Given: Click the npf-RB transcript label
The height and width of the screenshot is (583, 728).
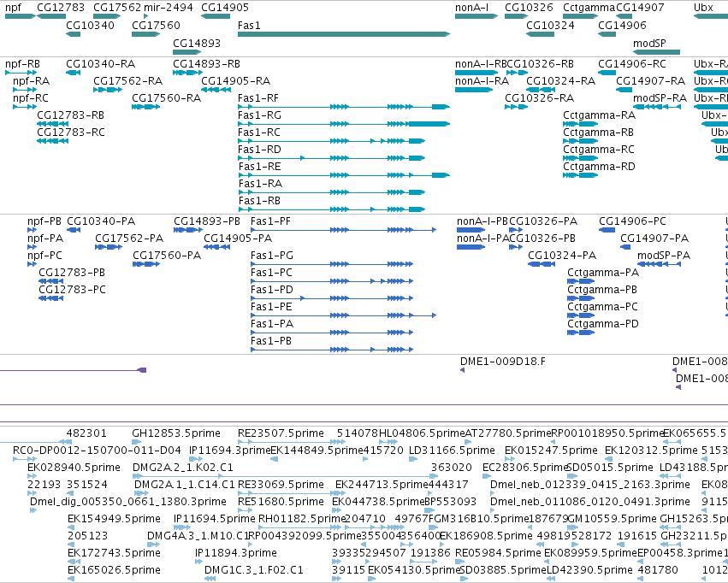Looking at the screenshot, I should [22, 64].
